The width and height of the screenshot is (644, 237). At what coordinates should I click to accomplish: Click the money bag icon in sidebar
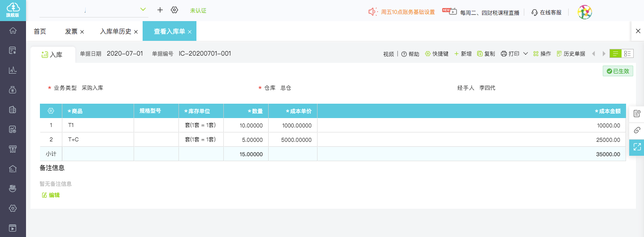click(x=13, y=90)
